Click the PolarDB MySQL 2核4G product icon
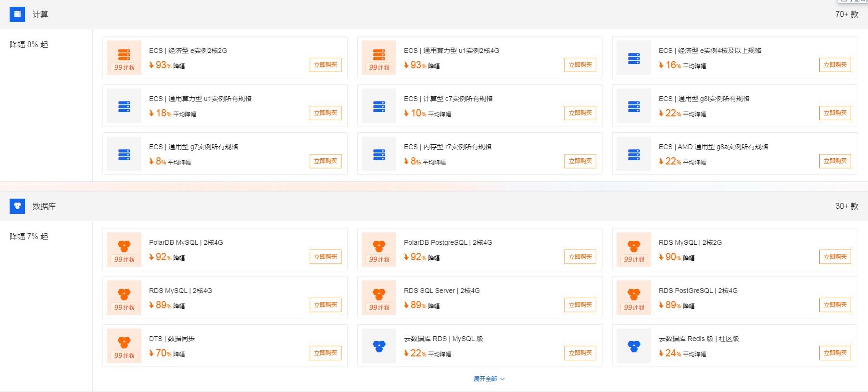This screenshot has height=392, width=868. tap(124, 249)
